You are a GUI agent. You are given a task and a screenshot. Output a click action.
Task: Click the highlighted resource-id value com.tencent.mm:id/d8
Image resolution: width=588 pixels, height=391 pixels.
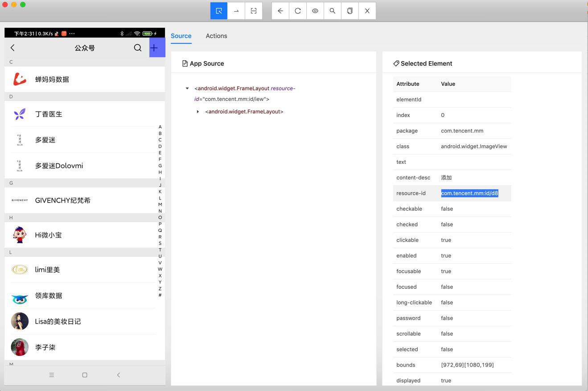click(469, 193)
